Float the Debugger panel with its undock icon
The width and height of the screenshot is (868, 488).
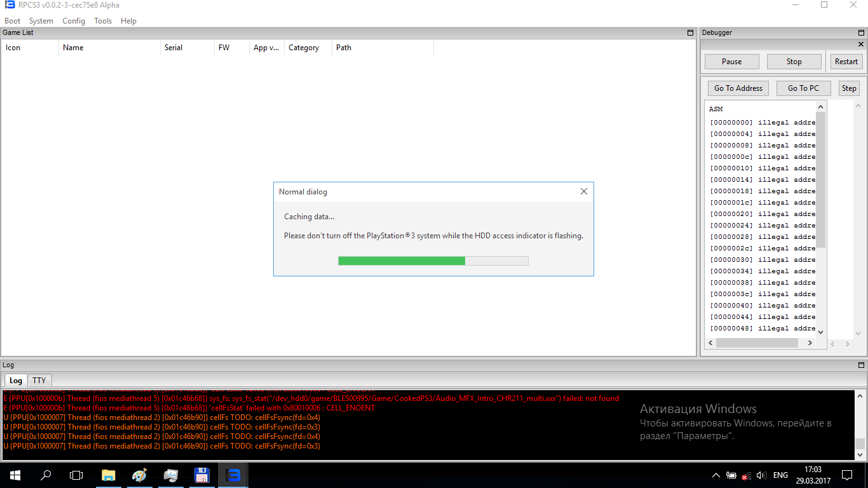(862, 32)
